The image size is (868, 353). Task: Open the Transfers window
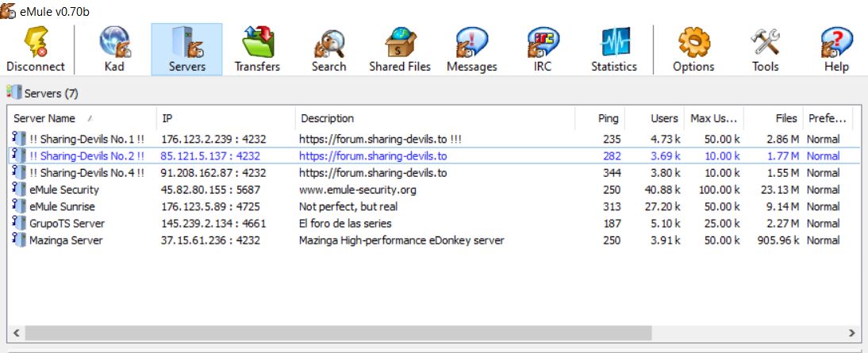point(257,49)
